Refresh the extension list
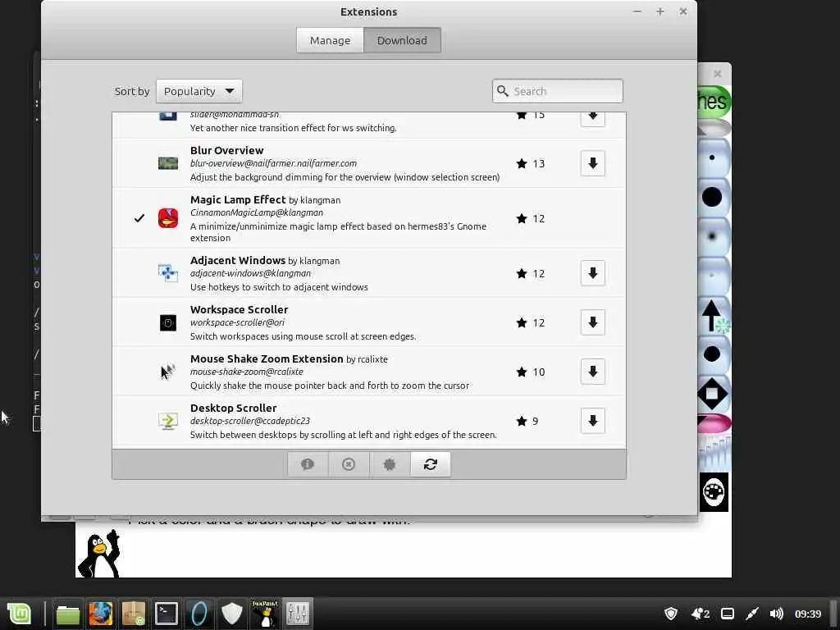 point(431,464)
